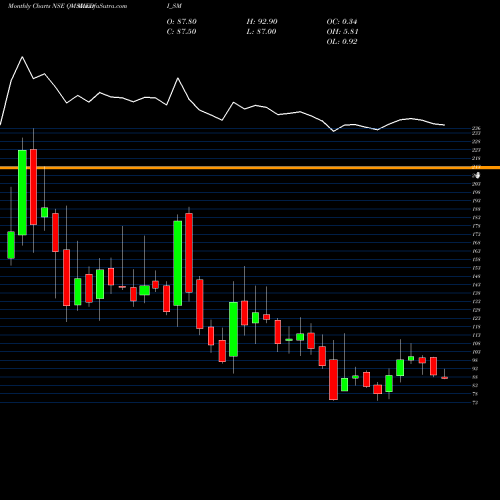Click the '168' price axis label
This screenshot has width=500, height=500.
pyautogui.click(x=476, y=243)
